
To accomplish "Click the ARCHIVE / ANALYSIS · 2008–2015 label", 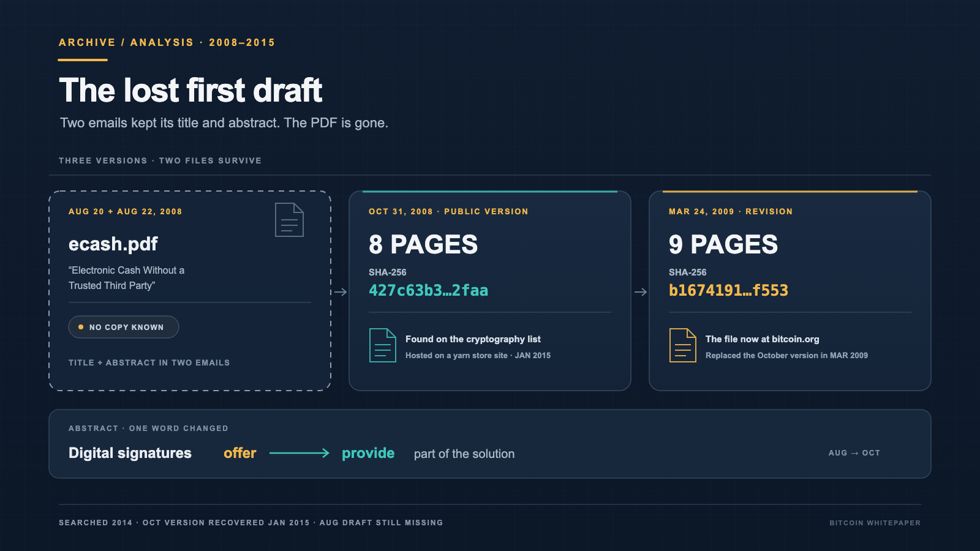I will click(167, 42).
